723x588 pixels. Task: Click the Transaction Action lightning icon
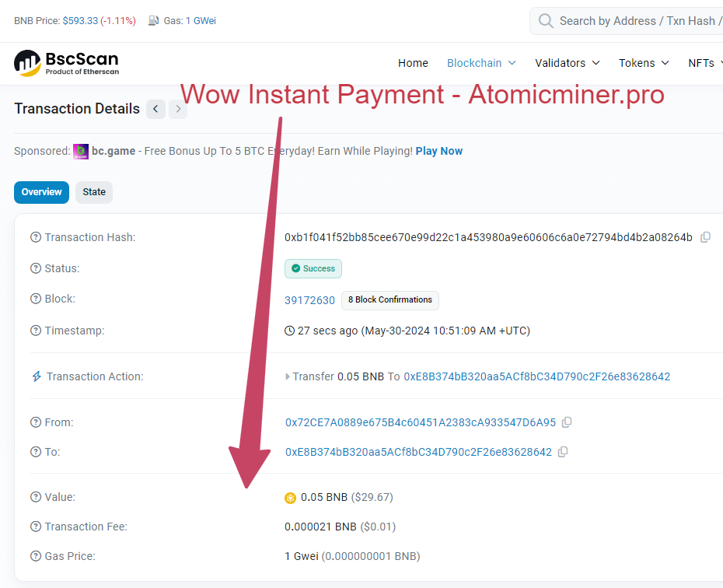[37, 376]
